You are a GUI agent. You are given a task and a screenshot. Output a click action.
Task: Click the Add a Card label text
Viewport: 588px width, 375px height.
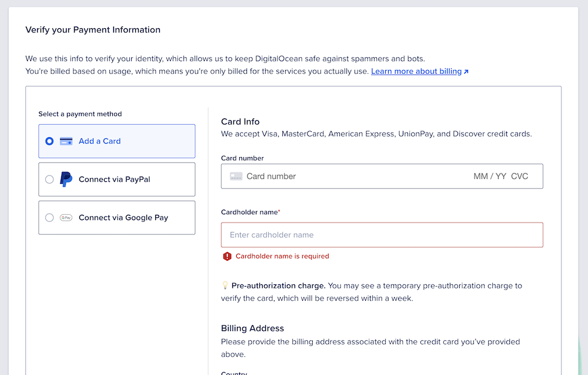coord(99,141)
